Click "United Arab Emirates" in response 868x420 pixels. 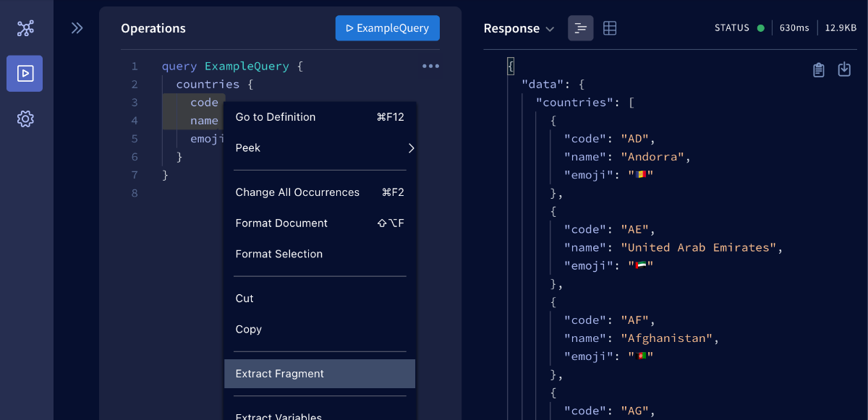(699, 247)
